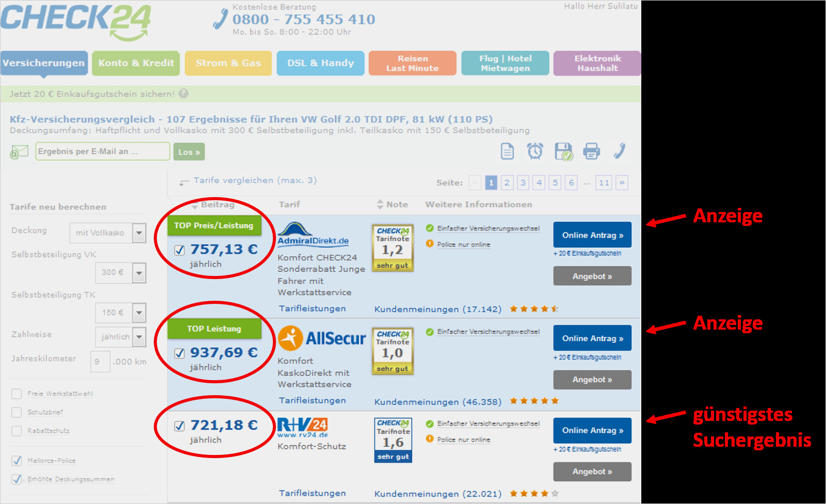Viewport: 826px width, 504px height.
Task: Print results with the printer icon
Action: (x=591, y=151)
